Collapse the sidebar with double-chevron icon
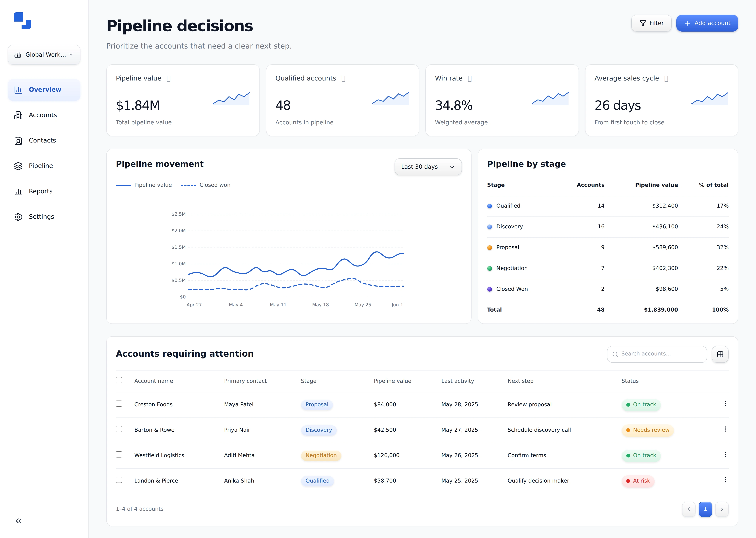This screenshot has width=756, height=538. (x=19, y=521)
